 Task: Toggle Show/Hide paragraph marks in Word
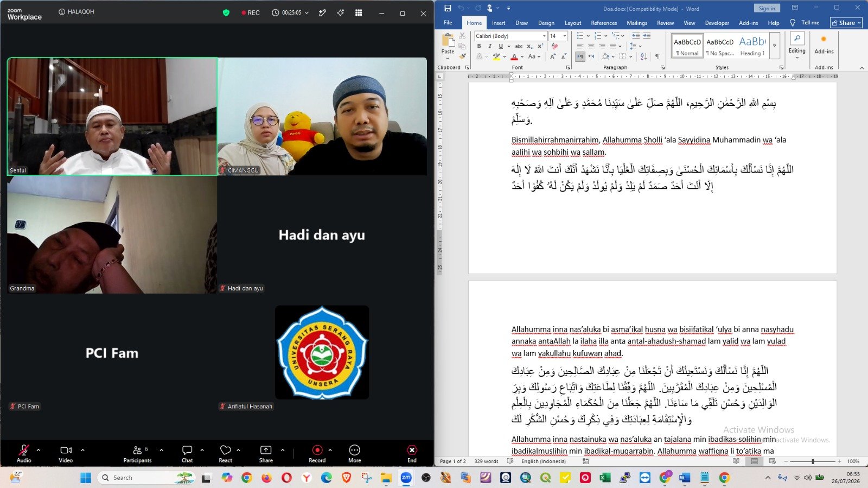(658, 56)
